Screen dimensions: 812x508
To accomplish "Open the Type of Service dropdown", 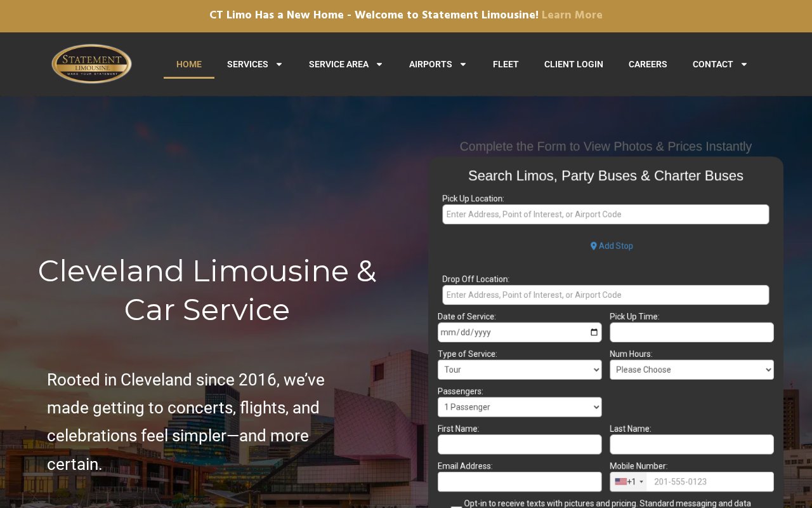I will [520, 370].
